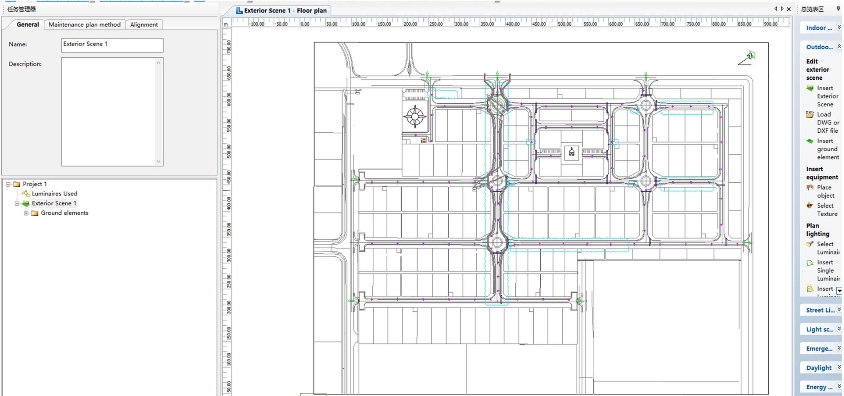
Task: Select Project 1 in the tree
Action: [34, 184]
